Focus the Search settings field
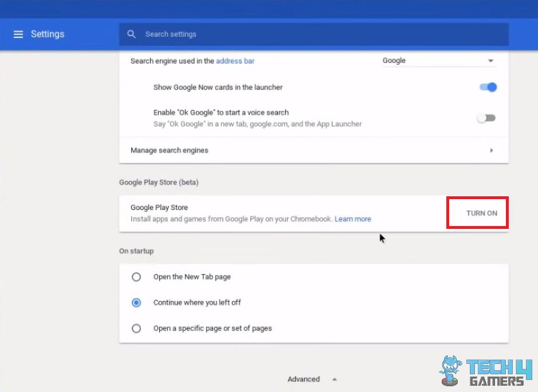Screen dimensions: 538x392 click(x=313, y=34)
